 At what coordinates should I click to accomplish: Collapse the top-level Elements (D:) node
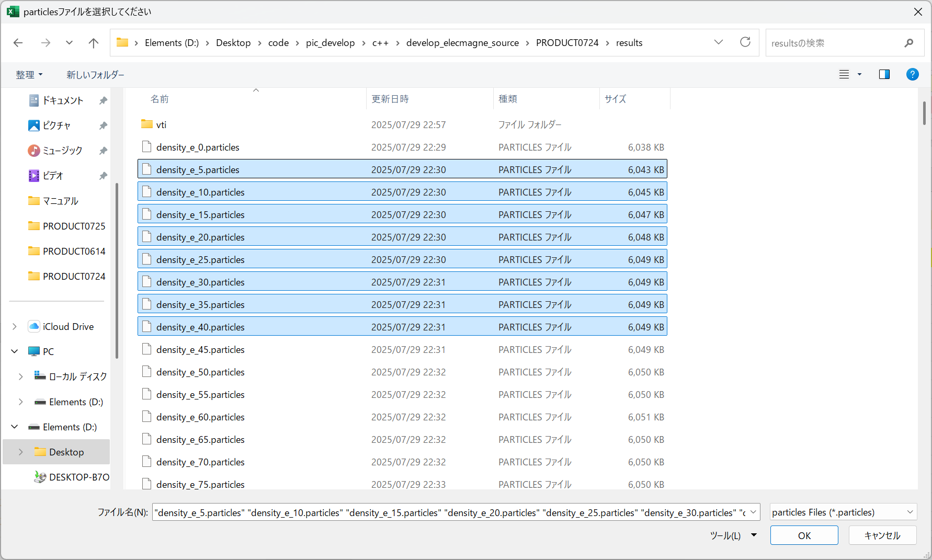pos(15,427)
